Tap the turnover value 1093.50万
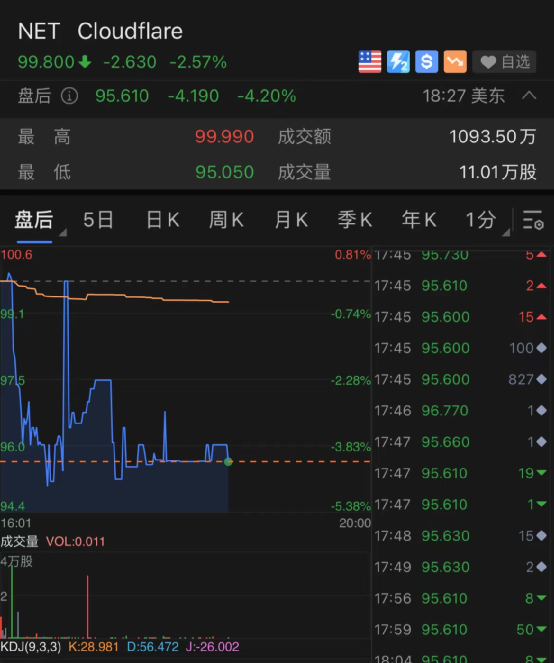The width and height of the screenshot is (554, 663). pyautogui.click(x=493, y=137)
